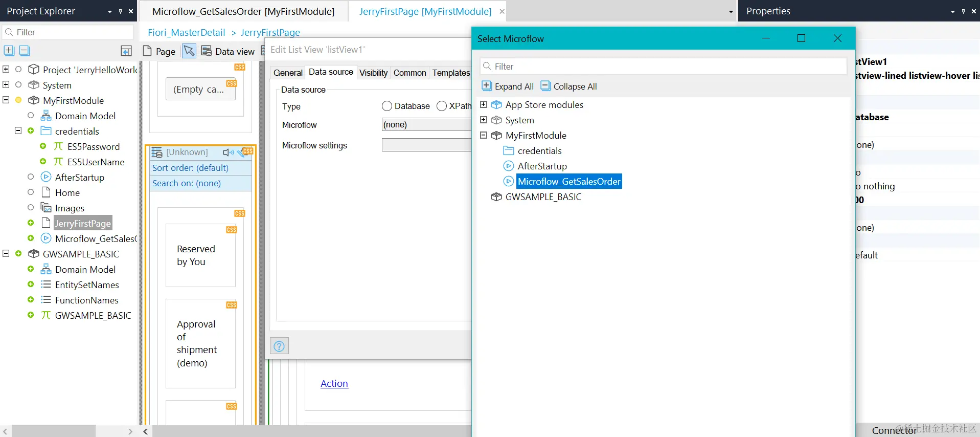This screenshot has width=980, height=437.
Task: Click JerryFirstPage breadcrumb link
Action: (270, 32)
